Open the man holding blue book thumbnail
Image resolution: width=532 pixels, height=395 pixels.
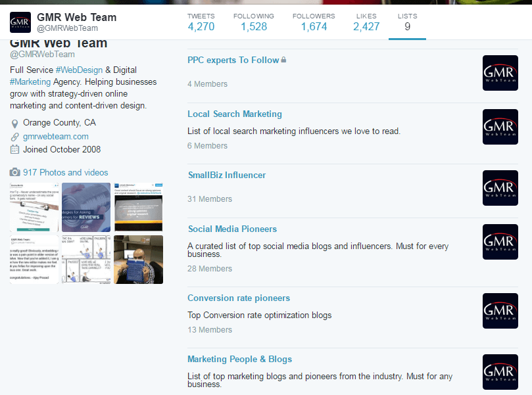pyautogui.click(x=139, y=260)
